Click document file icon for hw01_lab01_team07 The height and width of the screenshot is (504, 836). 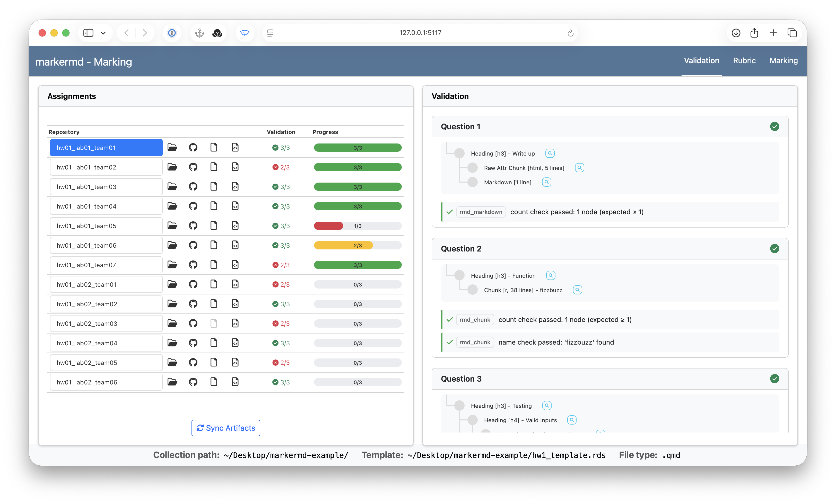214,265
